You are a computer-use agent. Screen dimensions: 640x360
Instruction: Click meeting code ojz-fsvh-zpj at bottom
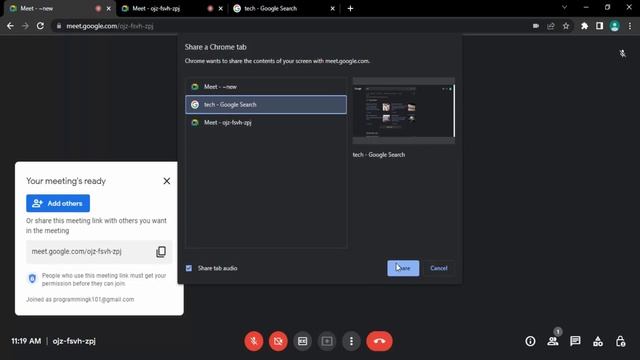pos(74,341)
